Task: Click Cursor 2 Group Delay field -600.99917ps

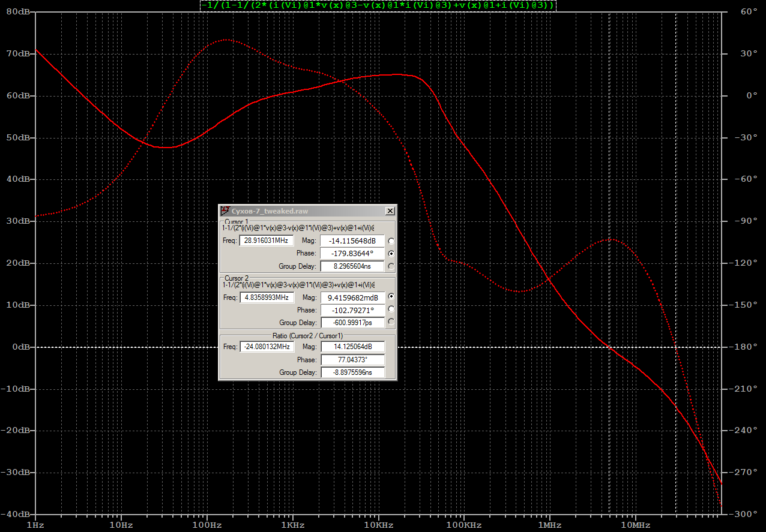Action: (x=352, y=323)
